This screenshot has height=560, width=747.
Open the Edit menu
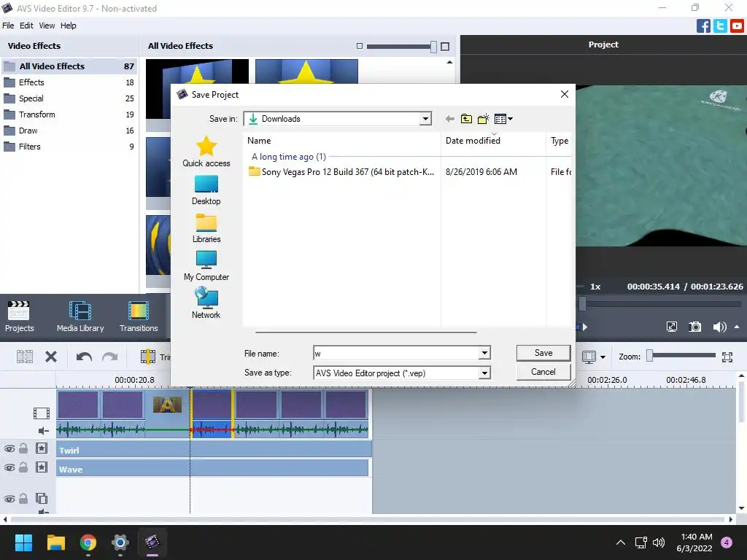point(26,26)
